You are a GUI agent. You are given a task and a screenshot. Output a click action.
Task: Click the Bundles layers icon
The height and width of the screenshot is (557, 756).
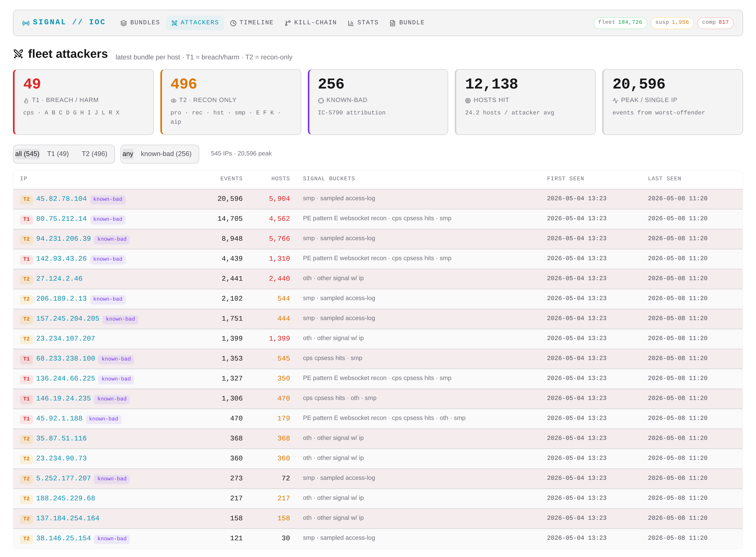(123, 23)
